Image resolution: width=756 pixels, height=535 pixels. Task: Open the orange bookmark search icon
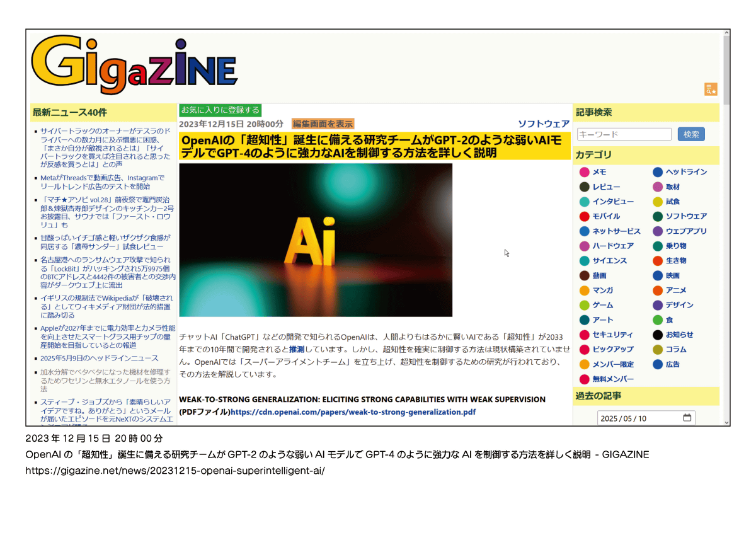(x=711, y=89)
